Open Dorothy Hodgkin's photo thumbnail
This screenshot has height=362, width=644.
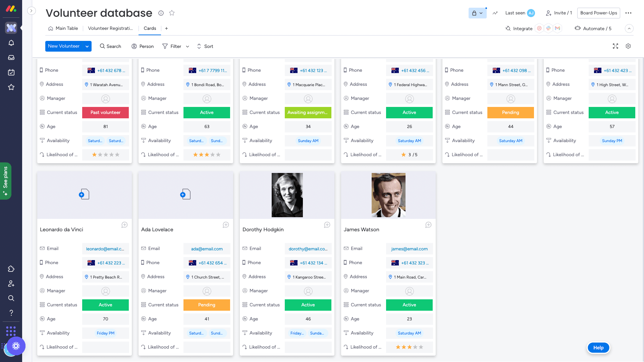(x=287, y=195)
